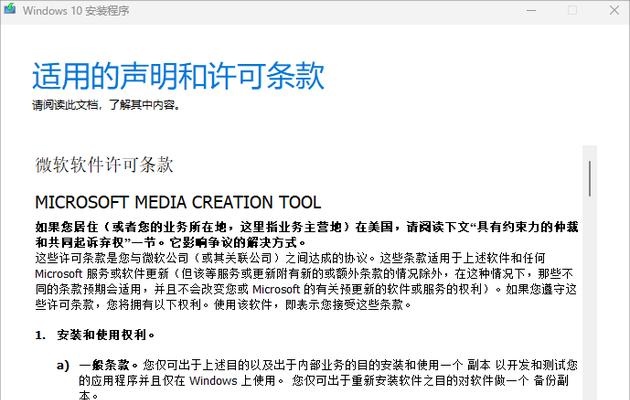Viewport: 630px width, 400px height.
Task: Click the window title Windows 10 安装程序
Action: (76, 10)
